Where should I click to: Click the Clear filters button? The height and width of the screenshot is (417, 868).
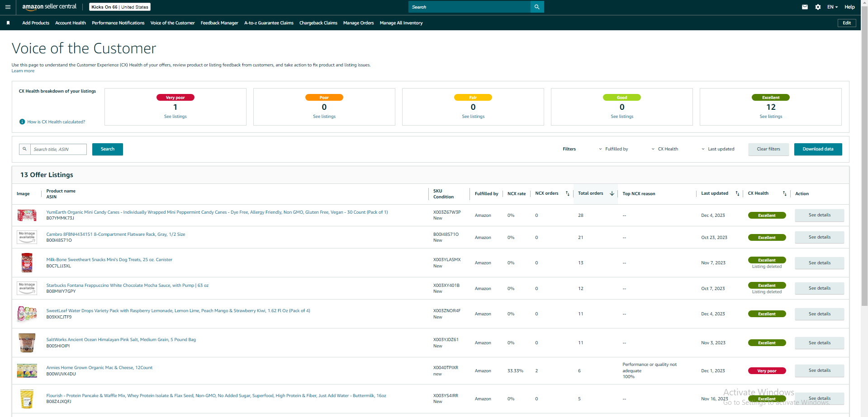tap(768, 149)
